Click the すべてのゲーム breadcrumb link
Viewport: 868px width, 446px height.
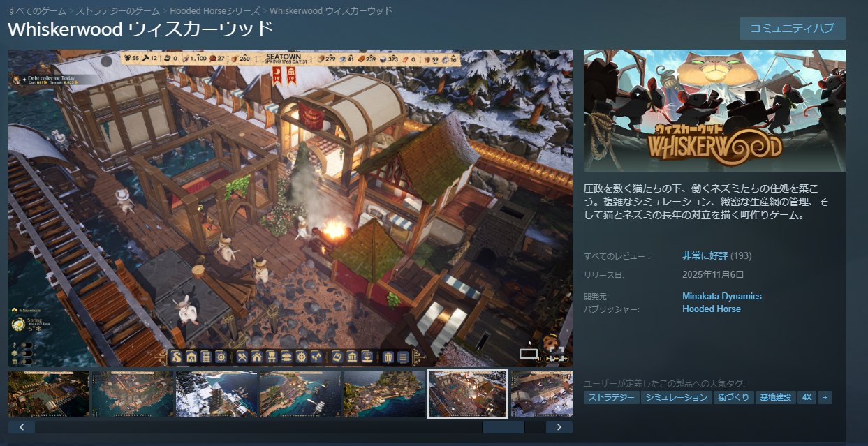point(38,11)
